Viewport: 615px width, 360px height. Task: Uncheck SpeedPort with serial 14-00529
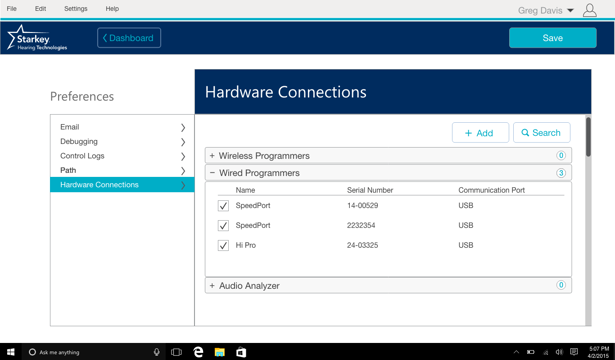[x=223, y=205]
